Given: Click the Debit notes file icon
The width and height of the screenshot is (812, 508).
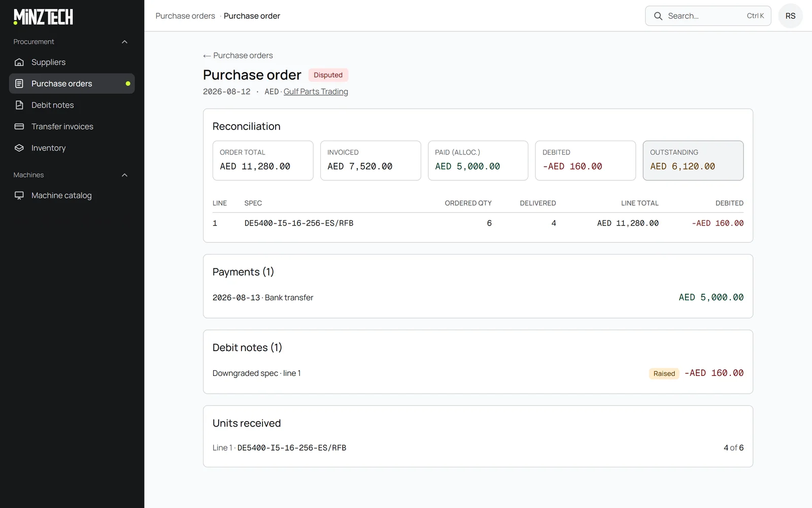Looking at the screenshot, I should (x=19, y=105).
